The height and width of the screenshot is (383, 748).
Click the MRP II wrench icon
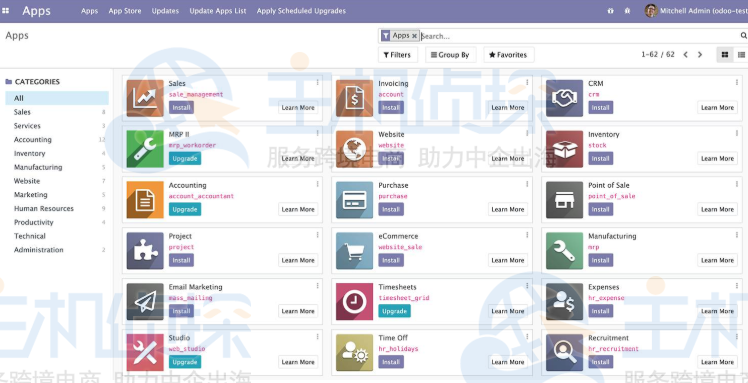[145, 149]
